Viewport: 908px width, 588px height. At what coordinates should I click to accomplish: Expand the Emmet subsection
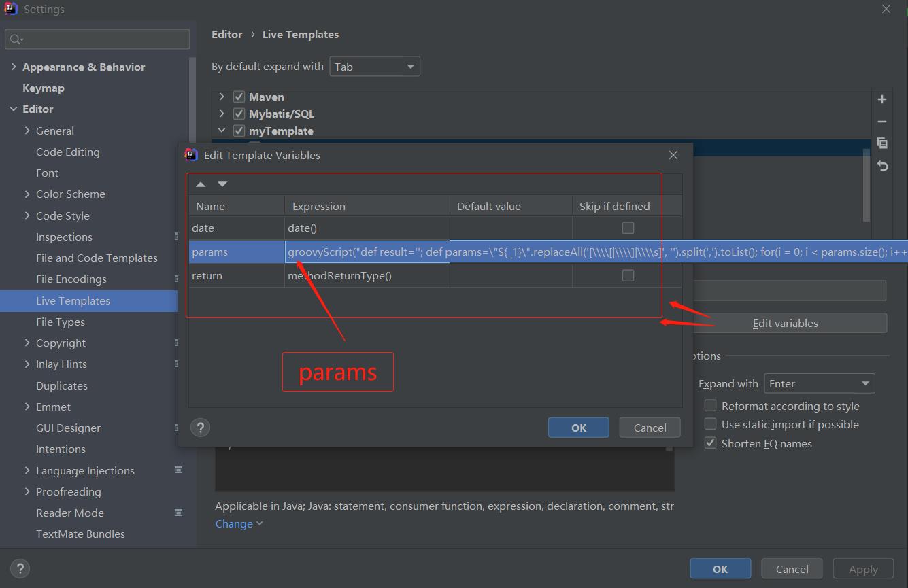(27, 407)
